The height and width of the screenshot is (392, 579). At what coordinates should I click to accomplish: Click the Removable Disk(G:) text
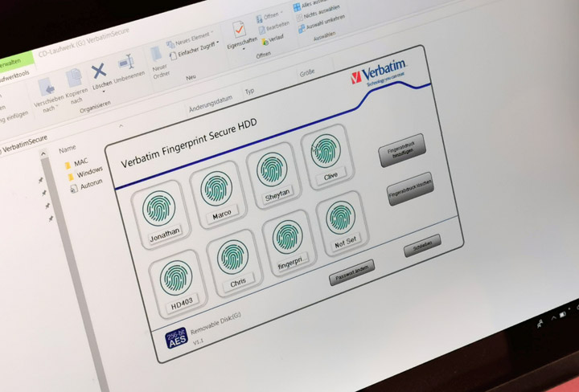pyautogui.click(x=216, y=325)
